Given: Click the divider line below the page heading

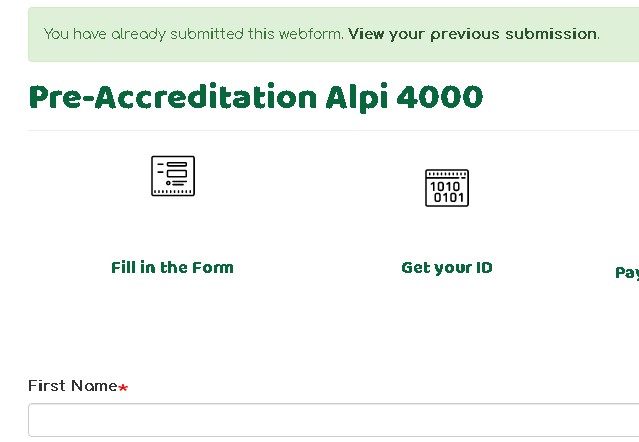Looking at the screenshot, I should [x=330, y=130].
